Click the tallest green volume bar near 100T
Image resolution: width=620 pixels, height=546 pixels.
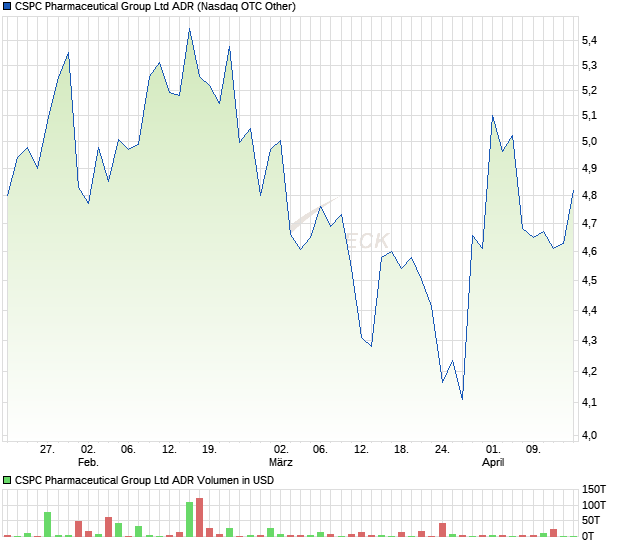coord(189,520)
